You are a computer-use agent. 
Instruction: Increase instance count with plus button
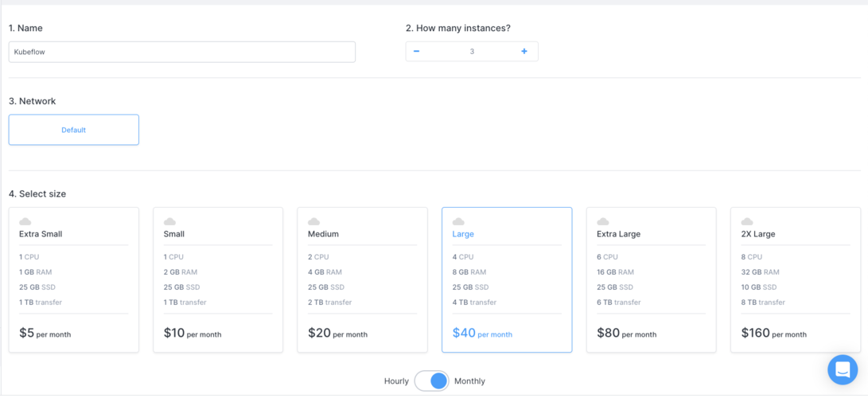coord(524,52)
